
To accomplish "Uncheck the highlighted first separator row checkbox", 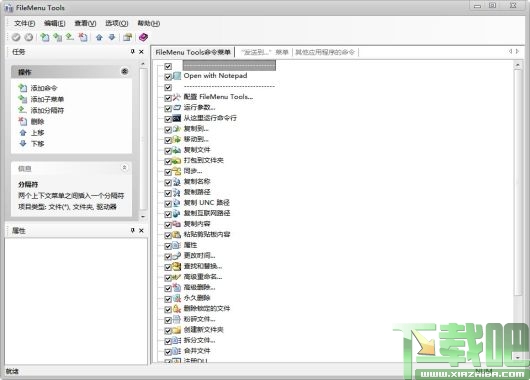I will (168, 66).
